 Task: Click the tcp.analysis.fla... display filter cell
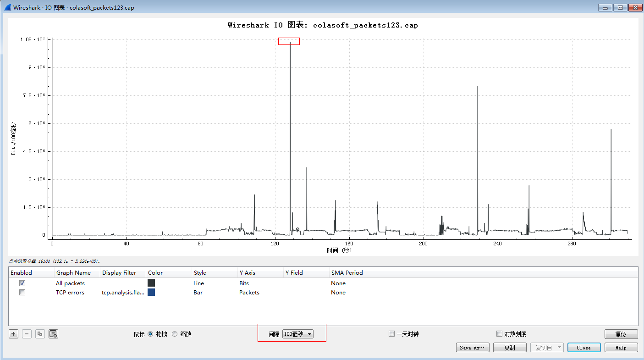[123, 293]
